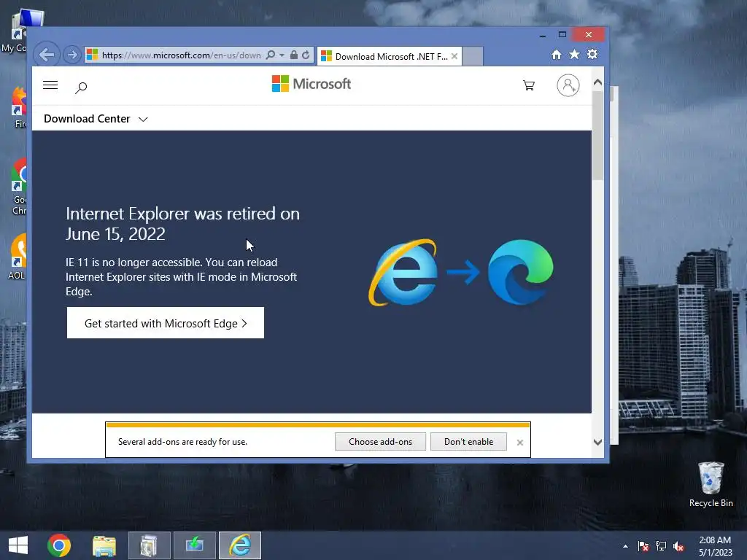Open the hamburger navigation menu
Screen dimensions: 747x560
click(x=50, y=85)
